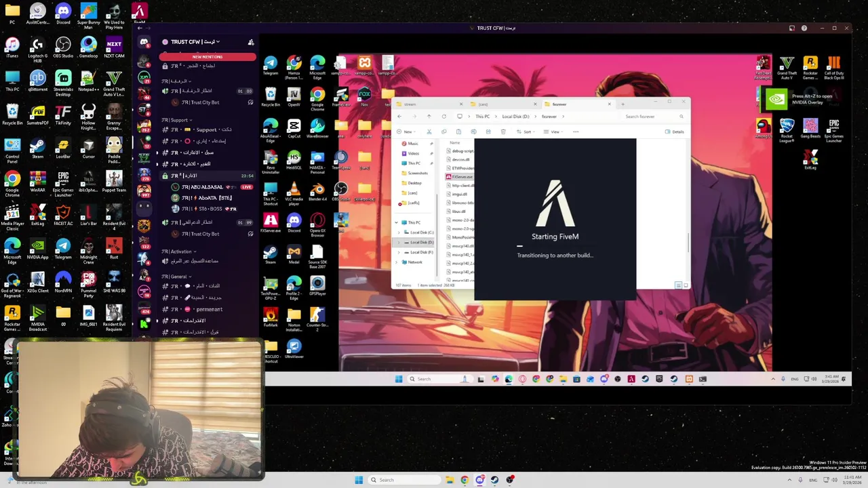Expand the Network tree node arrow

coord(398,262)
